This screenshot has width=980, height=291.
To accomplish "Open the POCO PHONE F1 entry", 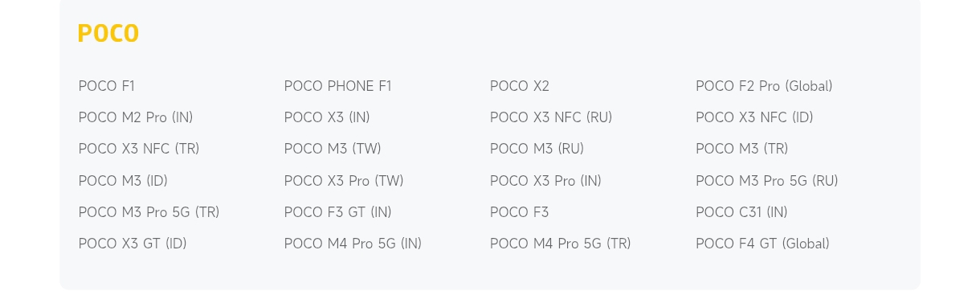I will coord(338,86).
